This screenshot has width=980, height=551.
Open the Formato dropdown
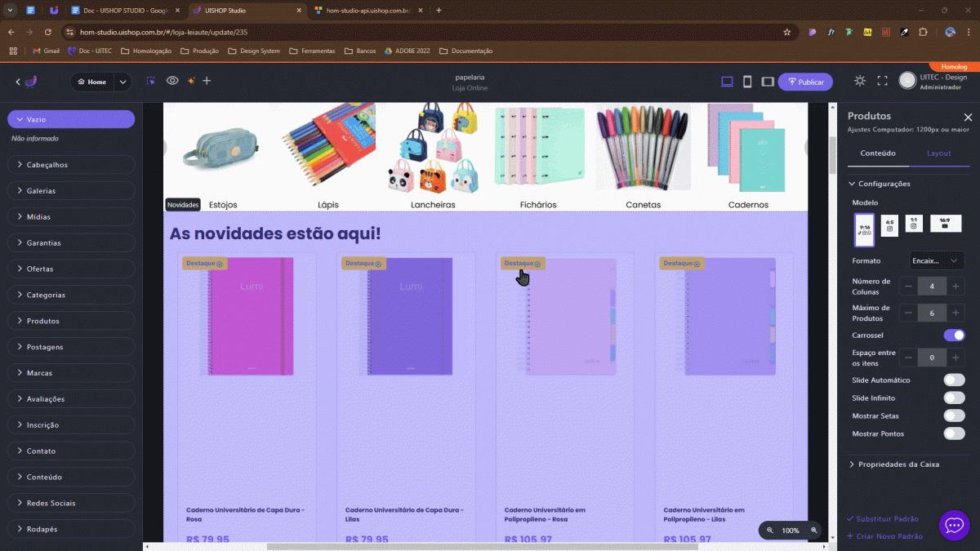[x=937, y=261]
